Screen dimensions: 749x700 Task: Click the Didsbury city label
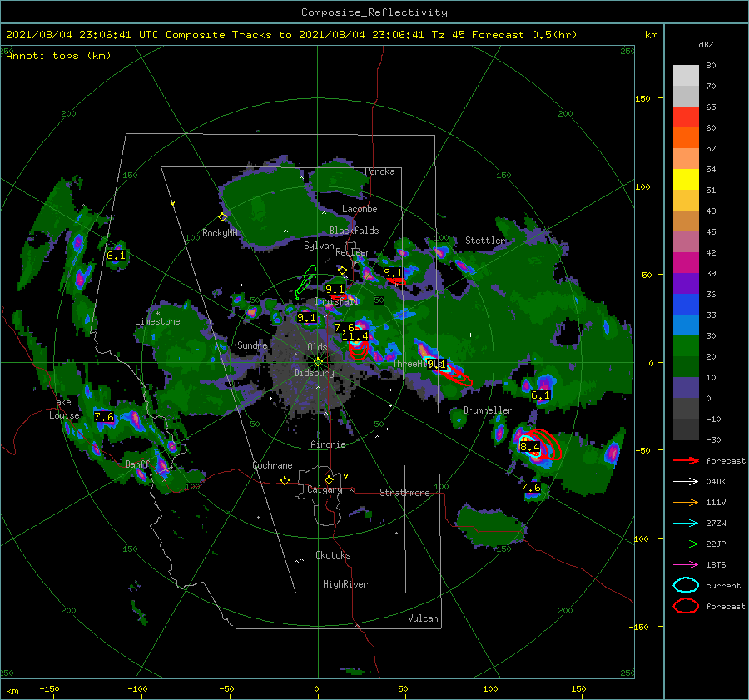coord(314,373)
